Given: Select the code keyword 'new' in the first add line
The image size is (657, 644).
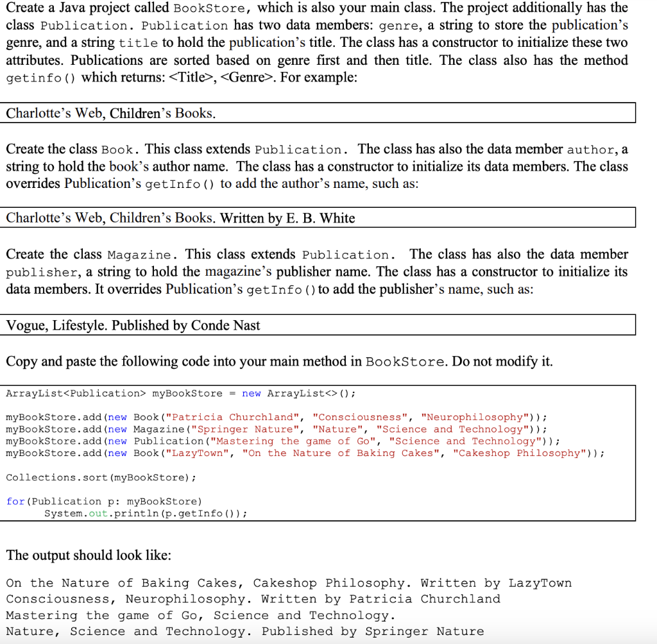Looking at the screenshot, I should click(117, 417).
